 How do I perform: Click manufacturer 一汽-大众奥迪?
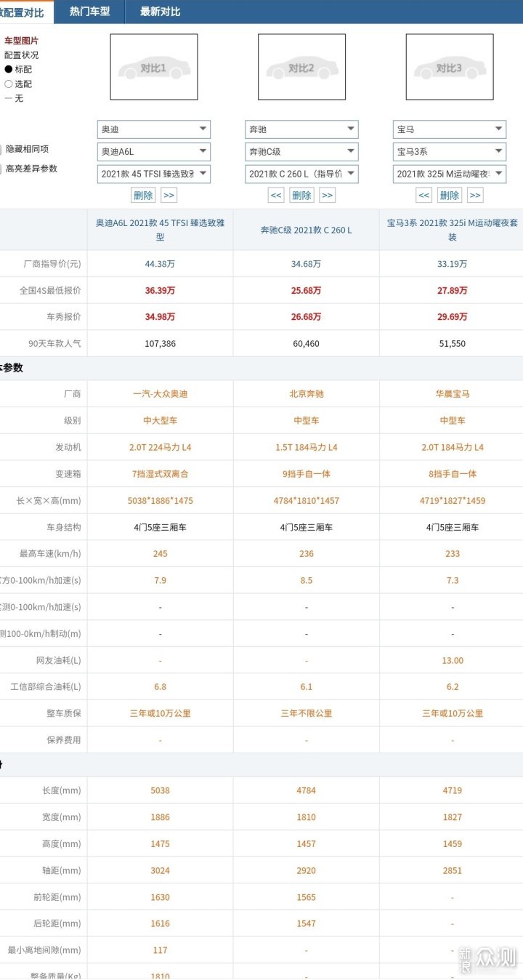160,394
